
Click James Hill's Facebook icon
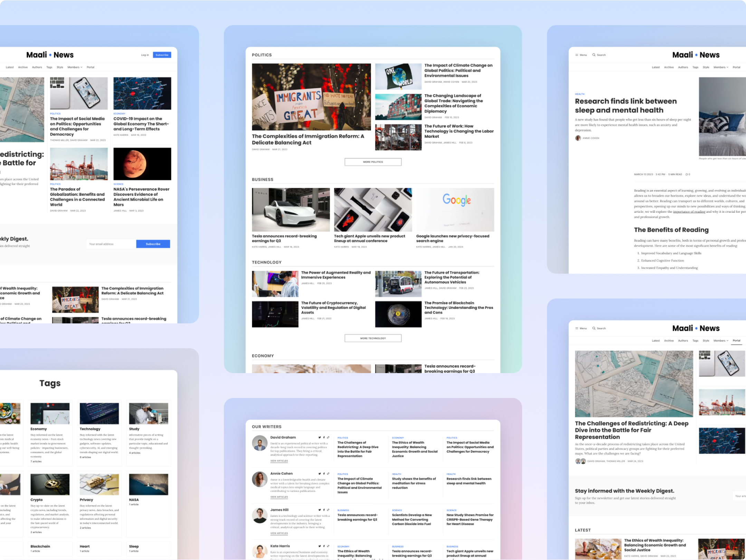click(x=324, y=510)
